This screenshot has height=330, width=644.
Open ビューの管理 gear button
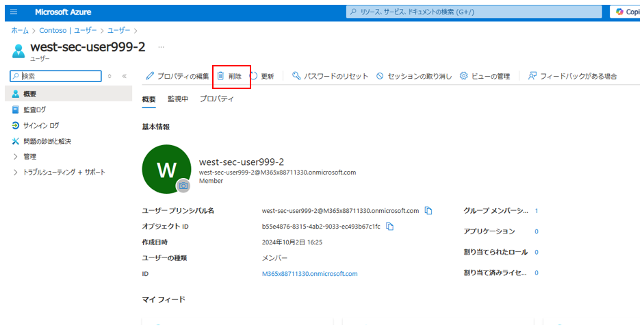coord(485,76)
